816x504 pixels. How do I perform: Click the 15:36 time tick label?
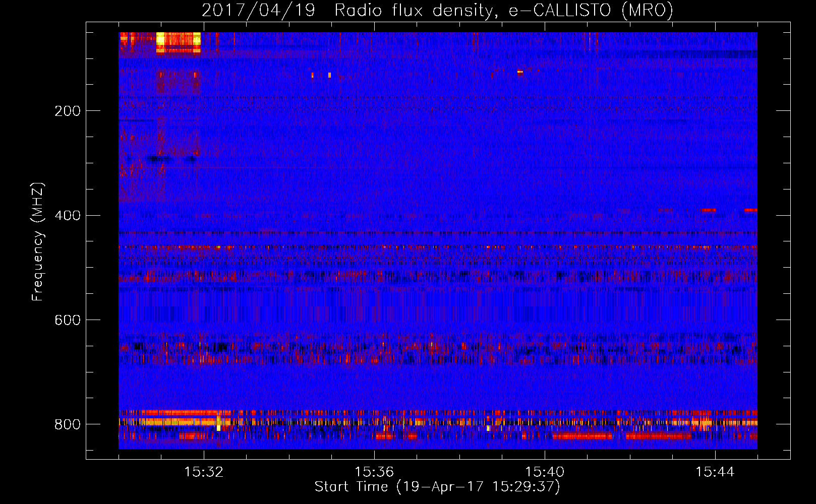click(x=374, y=472)
